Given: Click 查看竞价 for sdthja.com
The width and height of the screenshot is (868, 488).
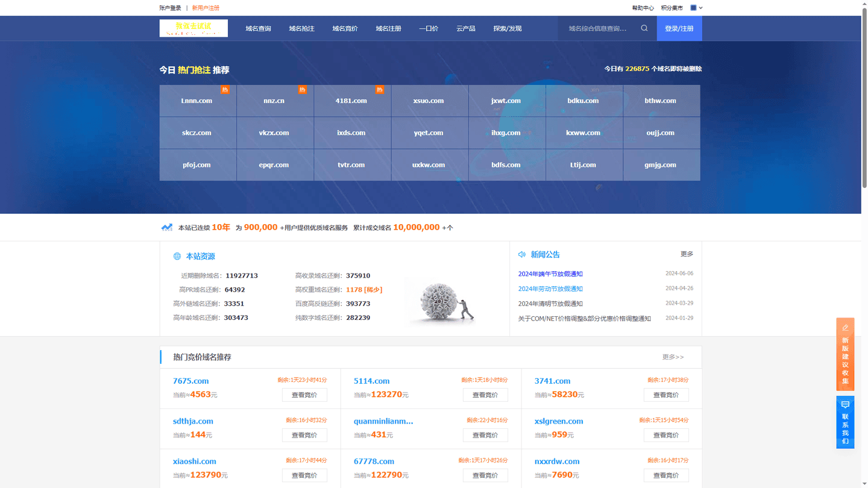Looking at the screenshot, I should 304,435.
